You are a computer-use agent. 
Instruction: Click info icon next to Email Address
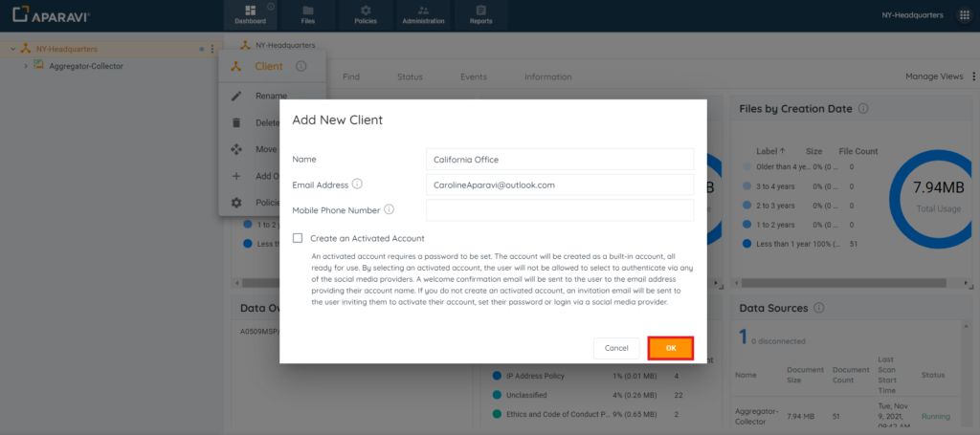(357, 184)
